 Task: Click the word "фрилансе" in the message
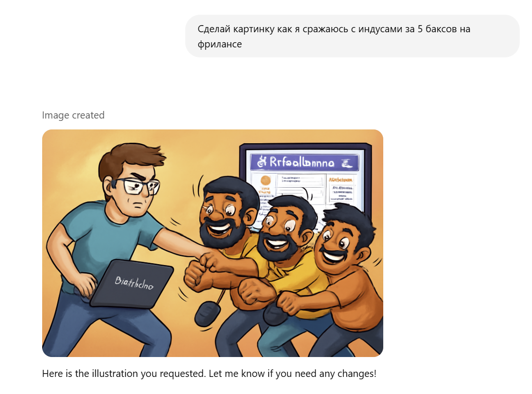coord(219,44)
